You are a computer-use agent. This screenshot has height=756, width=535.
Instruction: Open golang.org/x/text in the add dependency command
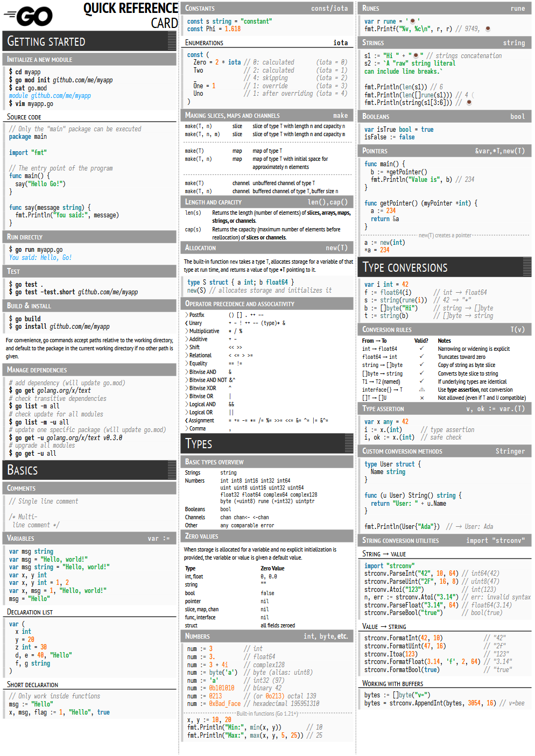click(64, 391)
